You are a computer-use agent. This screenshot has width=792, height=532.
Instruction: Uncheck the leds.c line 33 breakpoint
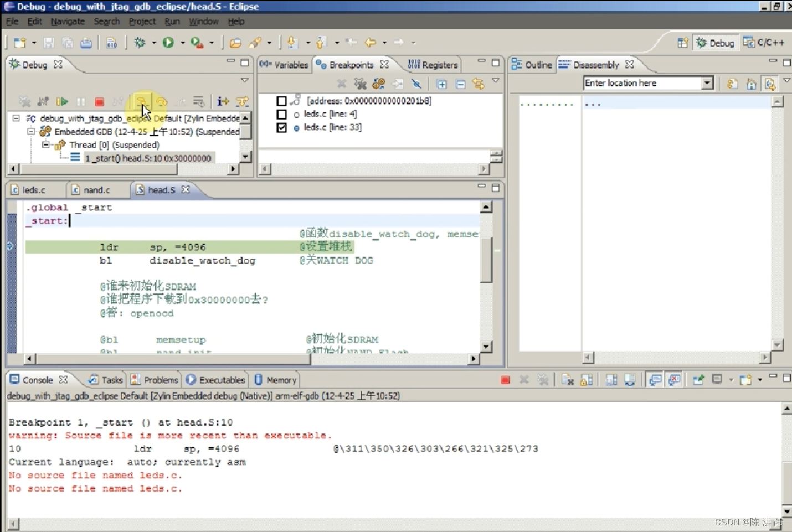281,127
